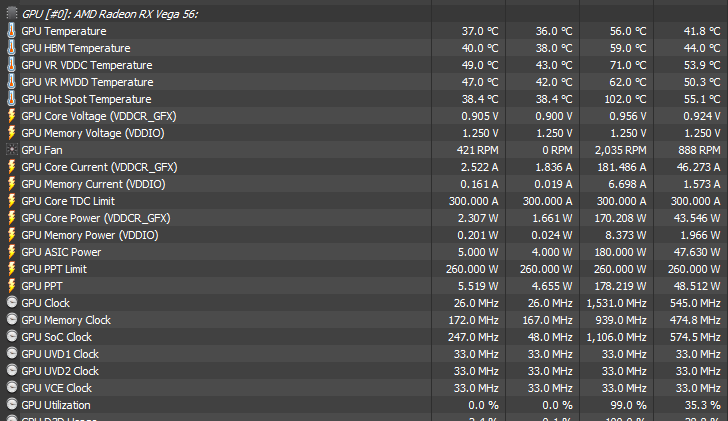Select the GPU Core Voltage (VDDCR_GFX) label
The width and height of the screenshot is (728, 421).
click(99, 116)
